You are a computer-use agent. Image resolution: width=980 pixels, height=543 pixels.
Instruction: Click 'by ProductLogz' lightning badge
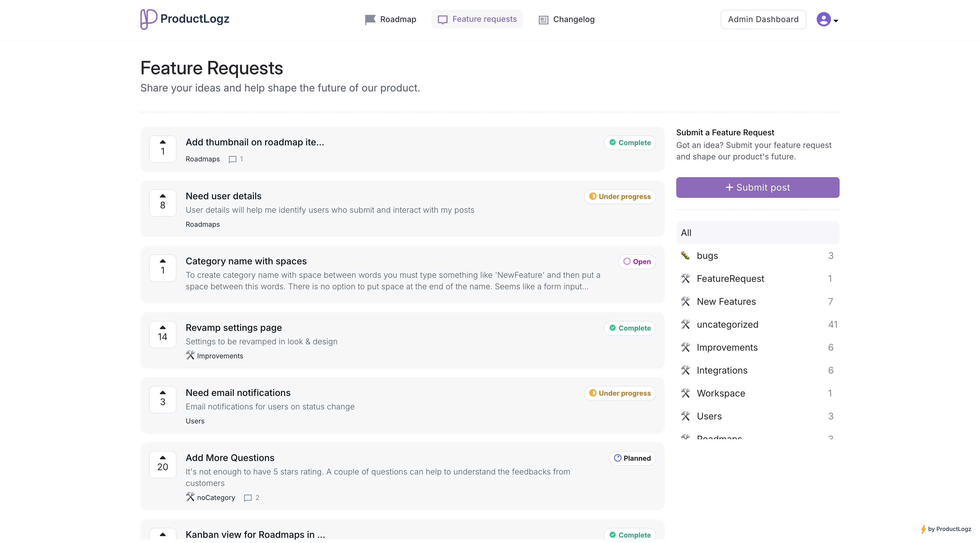[x=946, y=529]
